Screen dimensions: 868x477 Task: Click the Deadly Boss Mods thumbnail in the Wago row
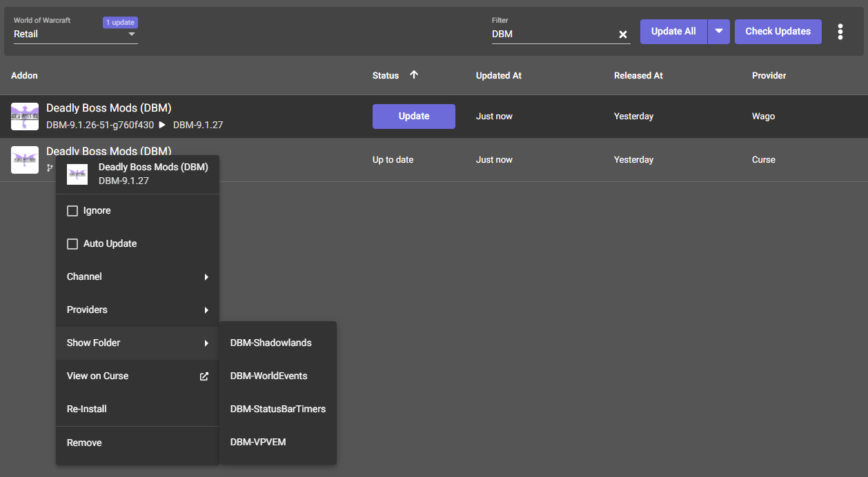[25, 116]
